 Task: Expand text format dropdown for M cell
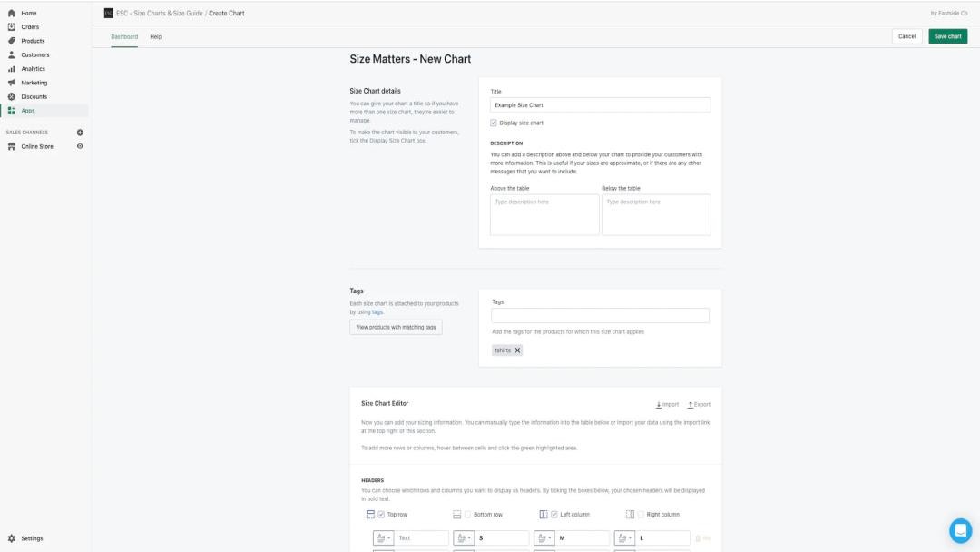tap(544, 538)
